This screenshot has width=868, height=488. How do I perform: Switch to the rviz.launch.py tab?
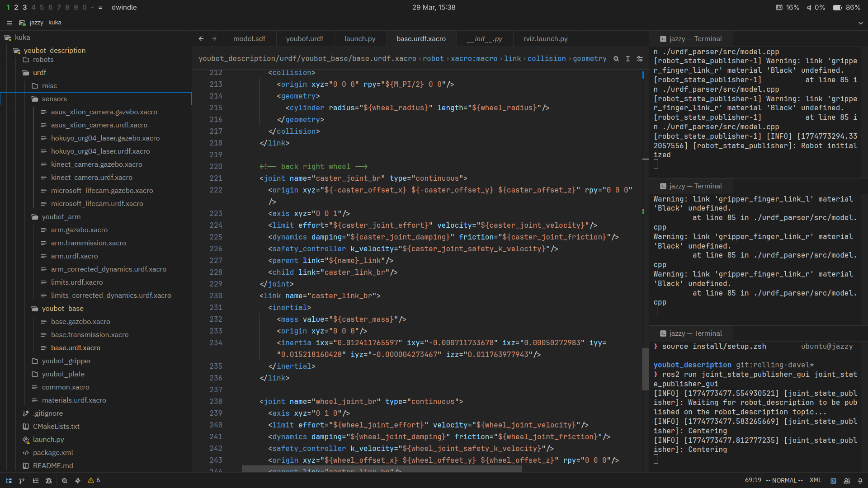pos(545,39)
